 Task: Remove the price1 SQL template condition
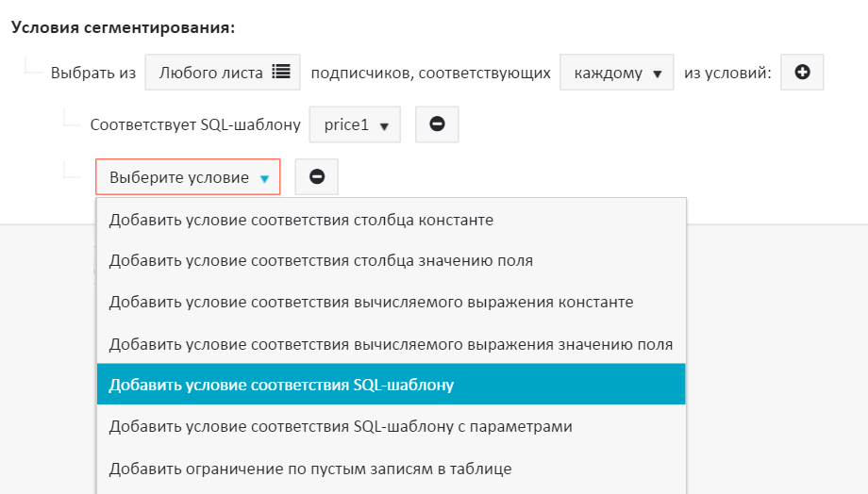point(437,124)
